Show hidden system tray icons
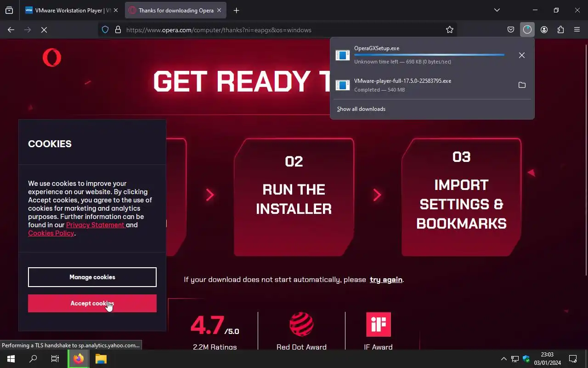Screen dimensions: 588x368 point(504,359)
